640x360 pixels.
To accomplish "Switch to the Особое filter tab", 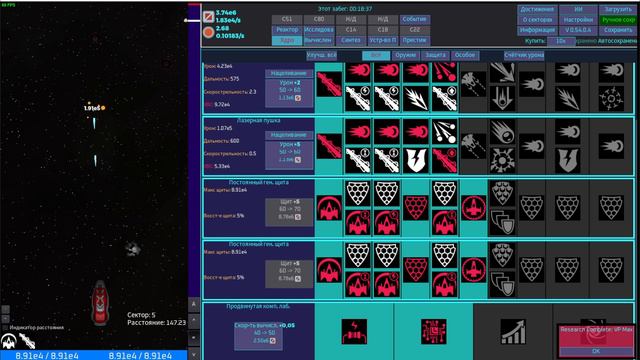I will 465,55.
